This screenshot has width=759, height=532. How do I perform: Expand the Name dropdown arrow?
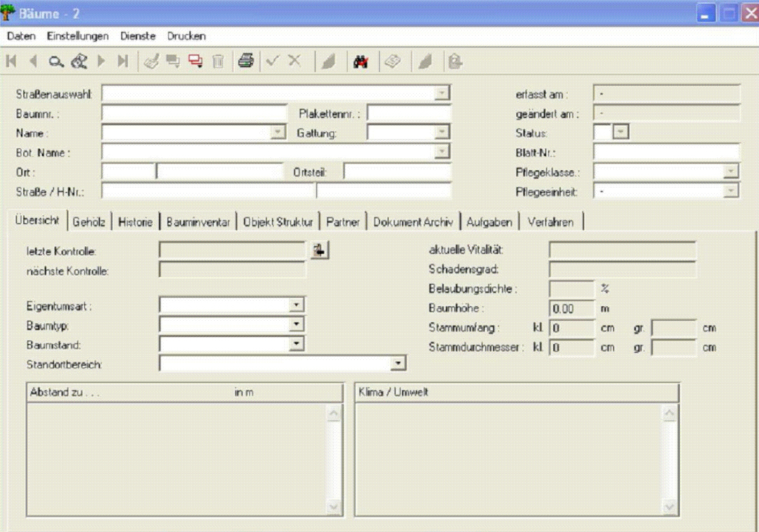(278, 132)
